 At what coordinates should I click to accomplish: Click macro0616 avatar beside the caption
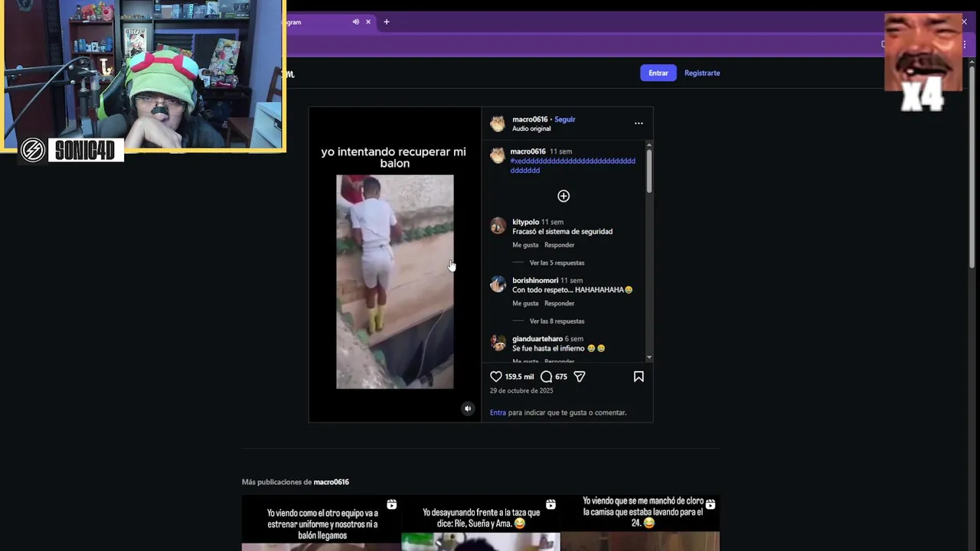(498, 155)
